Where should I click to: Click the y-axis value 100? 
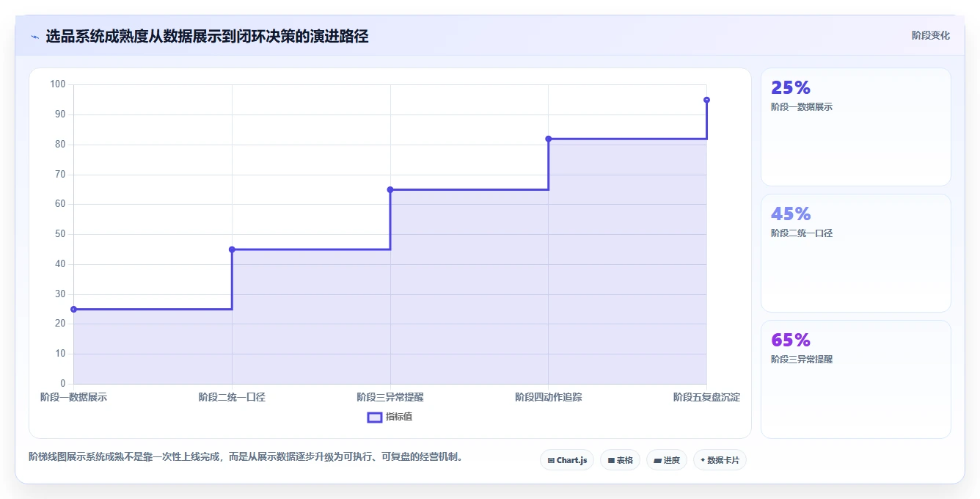pyautogui.click(x=58, y=84)
